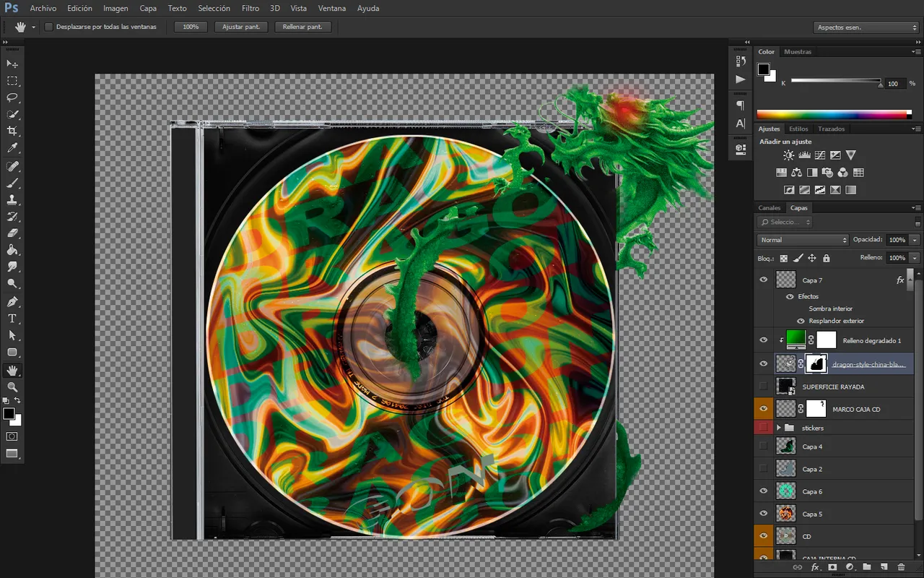This screenshot has height=578, width=924.
Task: Show the SUPERFICIE RAYADA layer
Action: pyautogui.click(x=764, y=387)
